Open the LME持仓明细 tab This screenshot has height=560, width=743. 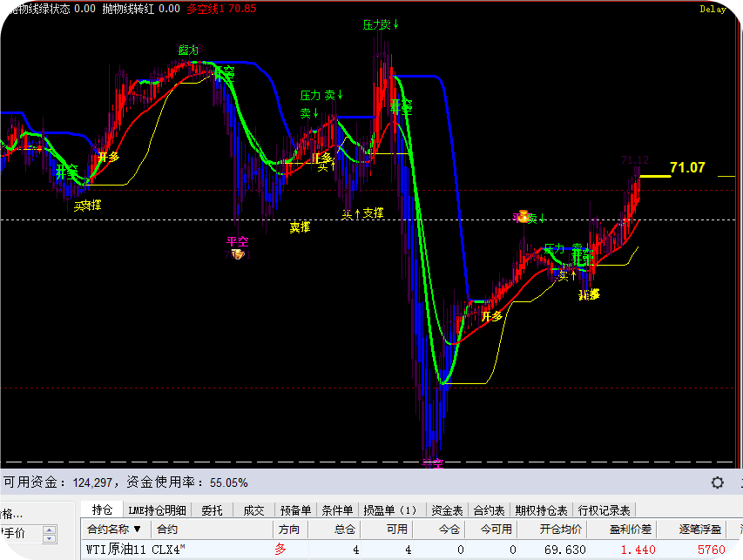click(x=157, y=510)
